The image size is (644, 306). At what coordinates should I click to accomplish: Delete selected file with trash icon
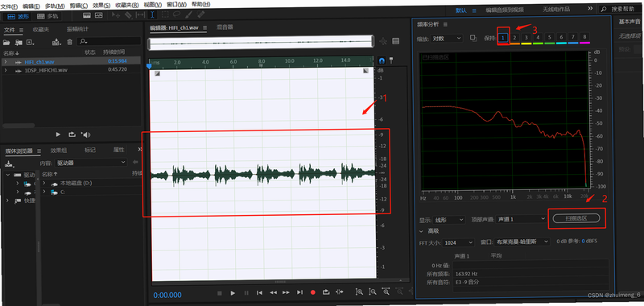[70, 42]
